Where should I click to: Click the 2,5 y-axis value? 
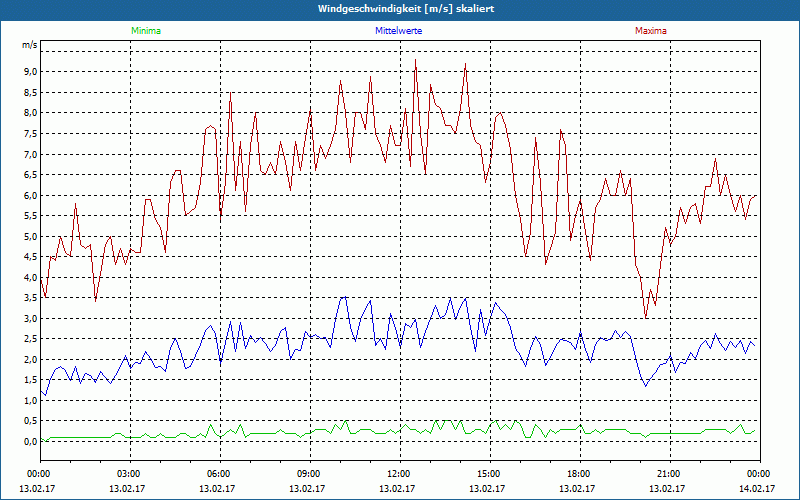pyautogui.click(x=31, y=339)
